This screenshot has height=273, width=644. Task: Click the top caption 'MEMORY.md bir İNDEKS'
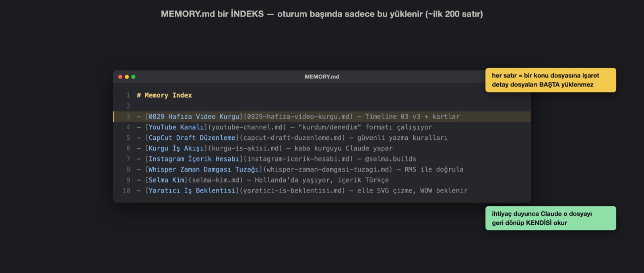[x=212, y=14]
